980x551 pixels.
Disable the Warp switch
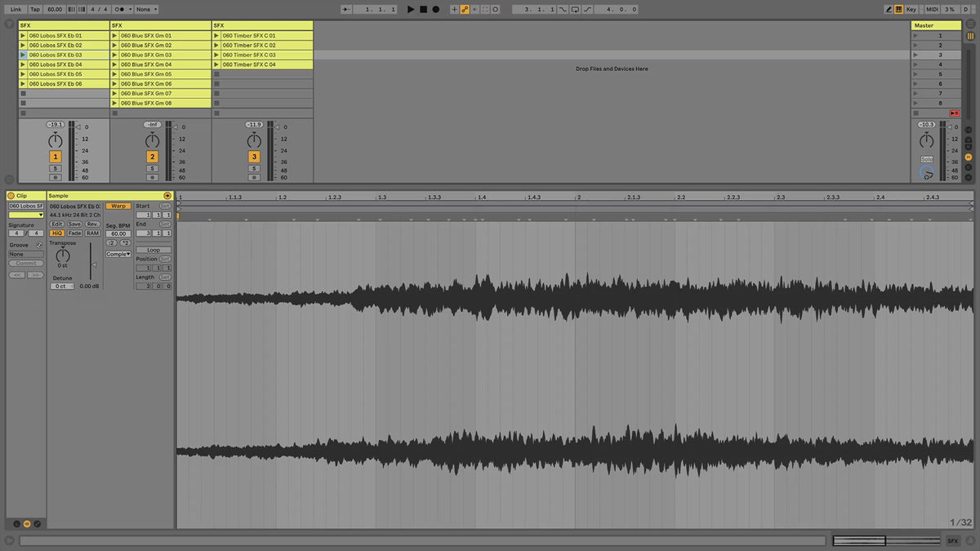(x=118, y=206)
